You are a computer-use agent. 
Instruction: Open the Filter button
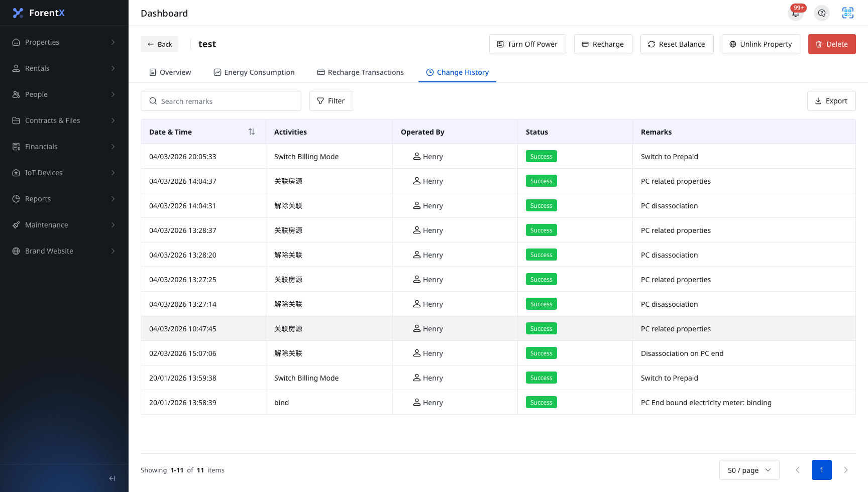point(331,101)
